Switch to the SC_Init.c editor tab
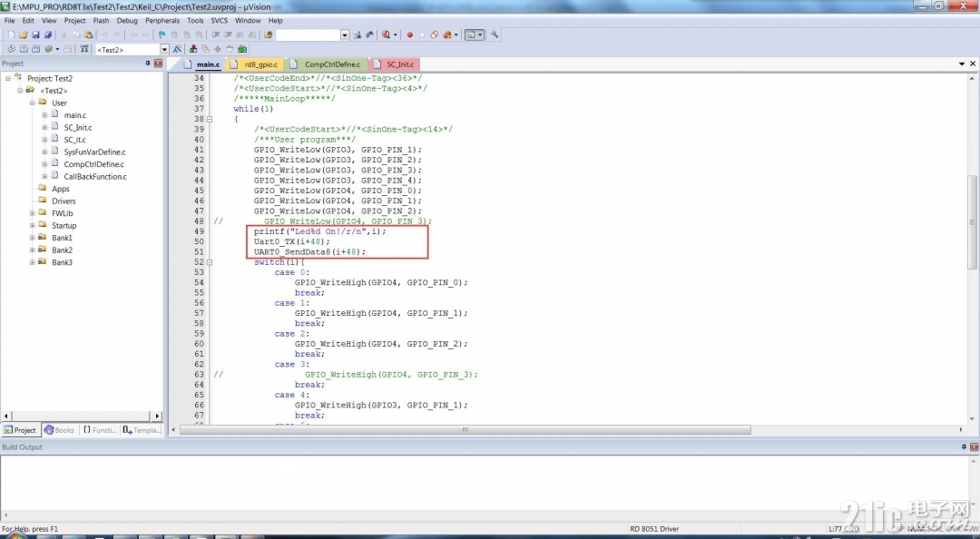Viewport: 980px width, 539px height. [x=395, y=64]
